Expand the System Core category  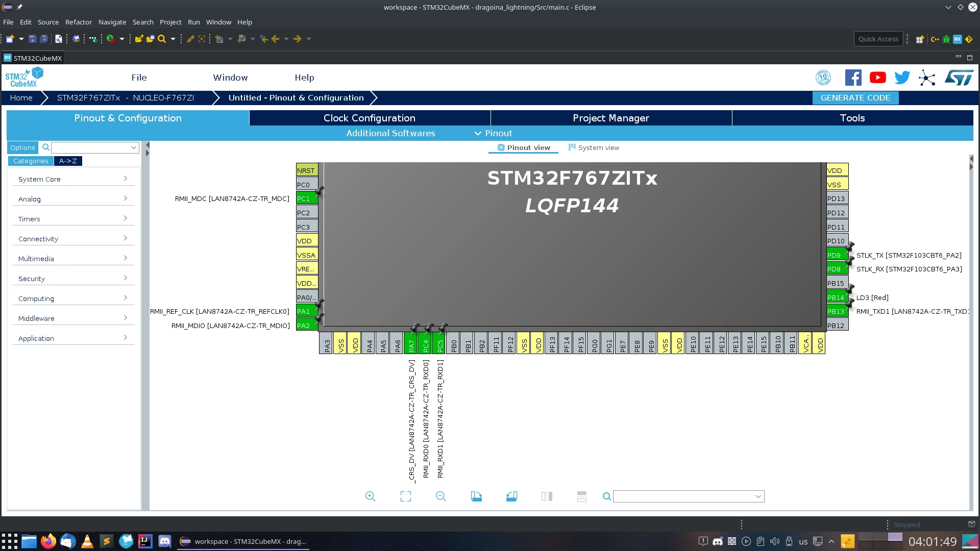73,179
